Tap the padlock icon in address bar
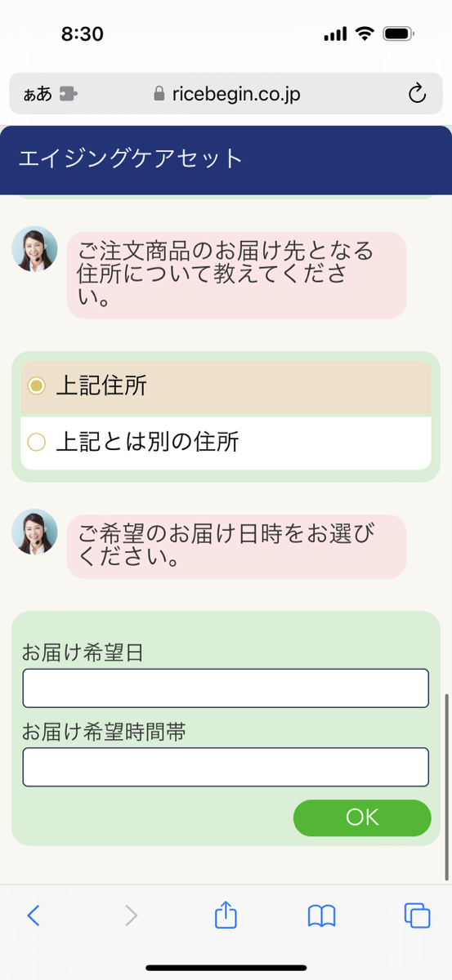This screenshot has height=980, width=452. point(159,94)
